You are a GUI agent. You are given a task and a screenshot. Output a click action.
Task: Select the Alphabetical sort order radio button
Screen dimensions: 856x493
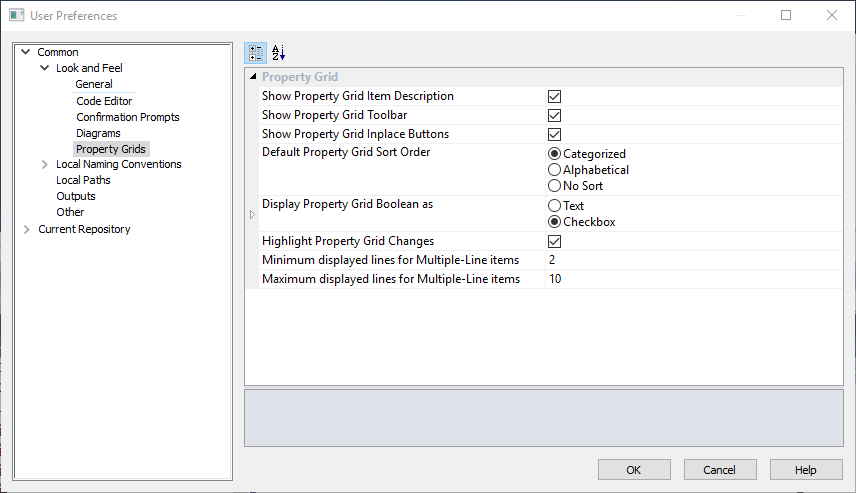point(554,170)
